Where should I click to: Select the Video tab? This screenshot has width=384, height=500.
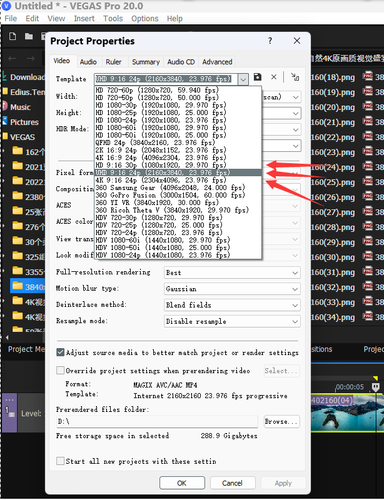coord(62,61)
